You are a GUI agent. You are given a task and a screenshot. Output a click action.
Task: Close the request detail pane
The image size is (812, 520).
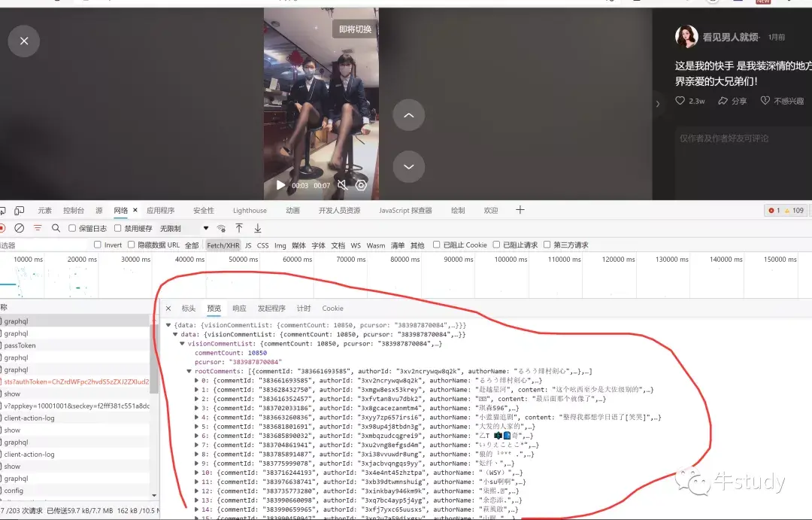pos(168,309)
